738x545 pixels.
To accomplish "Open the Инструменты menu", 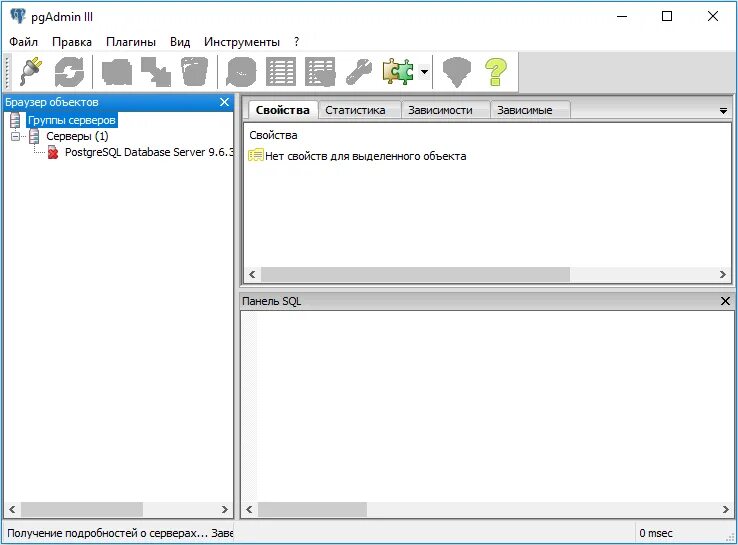I will [241, 42].
